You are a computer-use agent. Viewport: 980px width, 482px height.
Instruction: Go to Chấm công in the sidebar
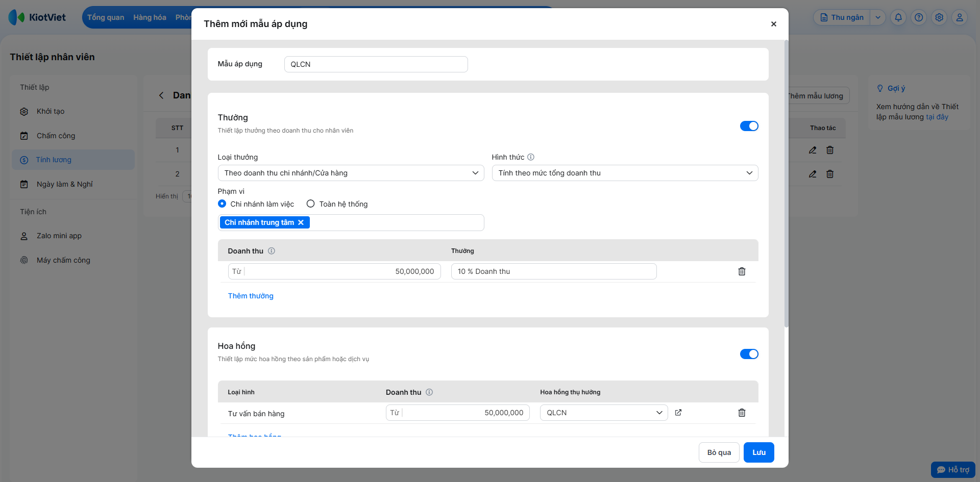tap(73, 136)
